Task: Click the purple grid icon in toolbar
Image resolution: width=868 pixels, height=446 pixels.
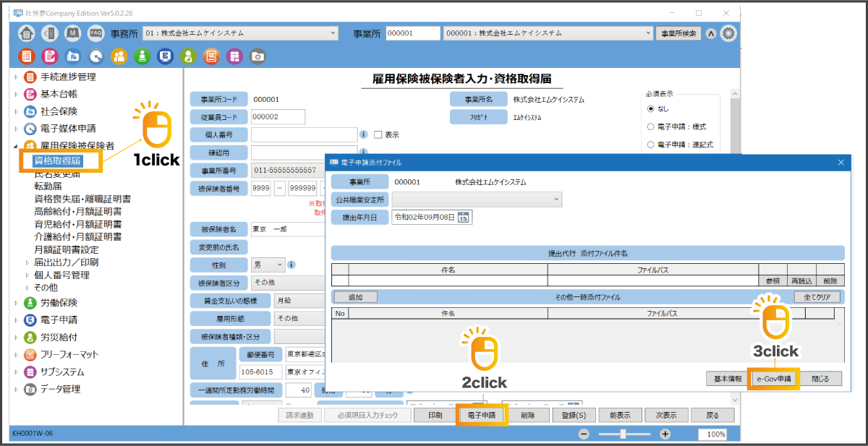Action: 234,56
